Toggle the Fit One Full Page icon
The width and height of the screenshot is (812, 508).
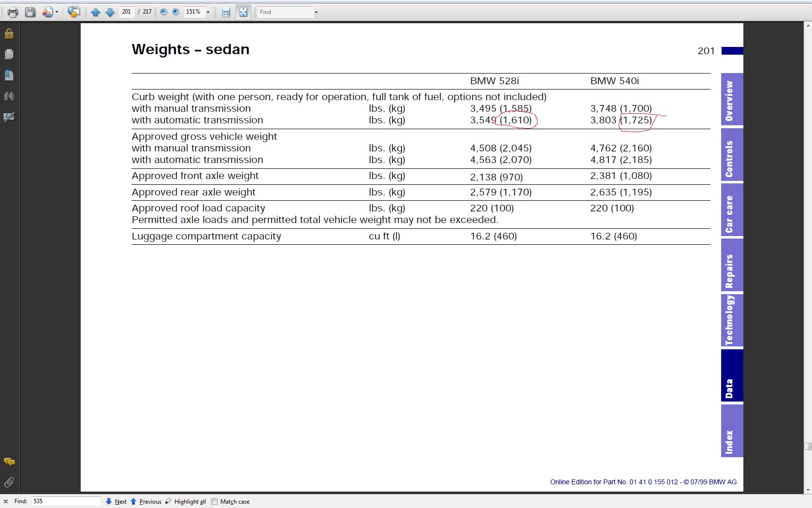coord(243,12)
